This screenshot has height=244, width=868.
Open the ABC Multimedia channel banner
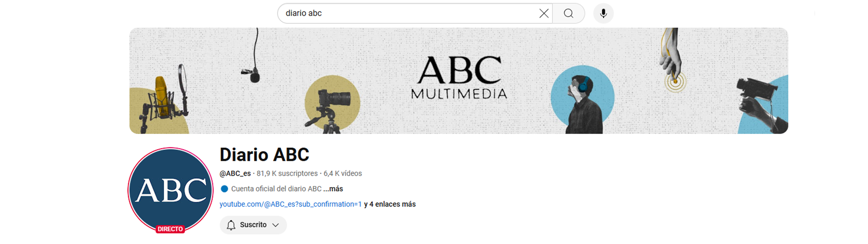pyautogui.click(x=458, y=81)
